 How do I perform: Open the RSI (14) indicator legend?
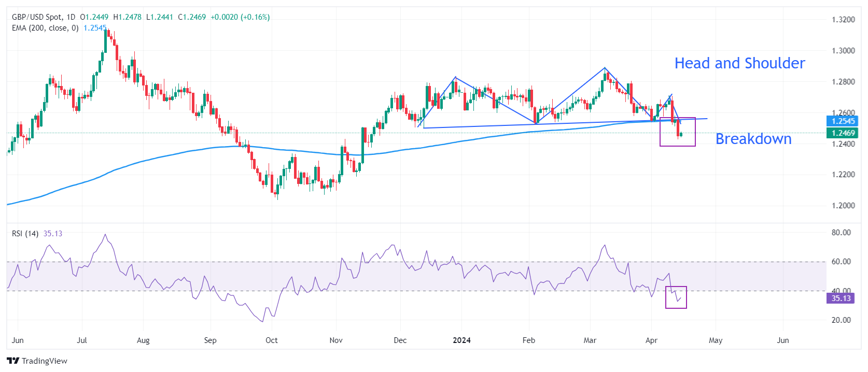(x=25, y=234)
